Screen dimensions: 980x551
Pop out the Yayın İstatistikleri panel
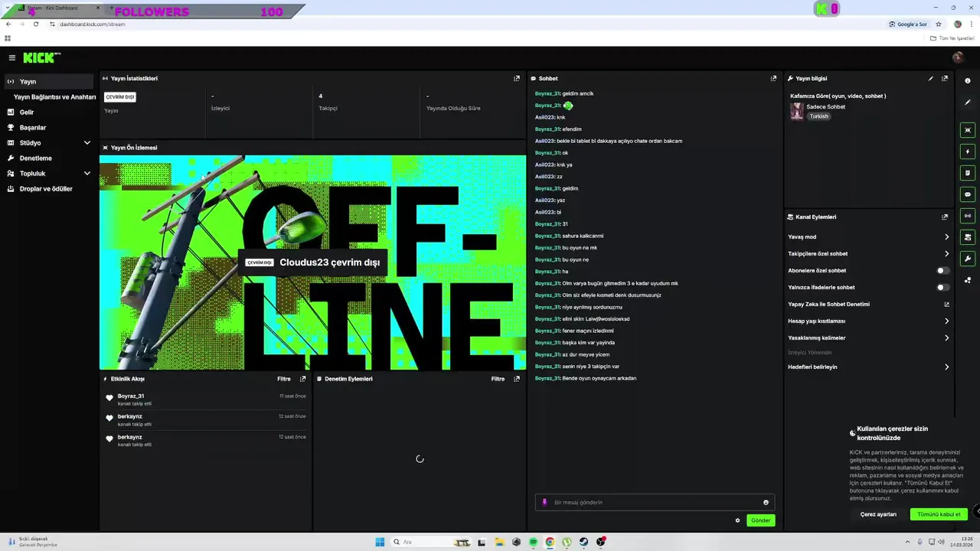pos(517,78)
